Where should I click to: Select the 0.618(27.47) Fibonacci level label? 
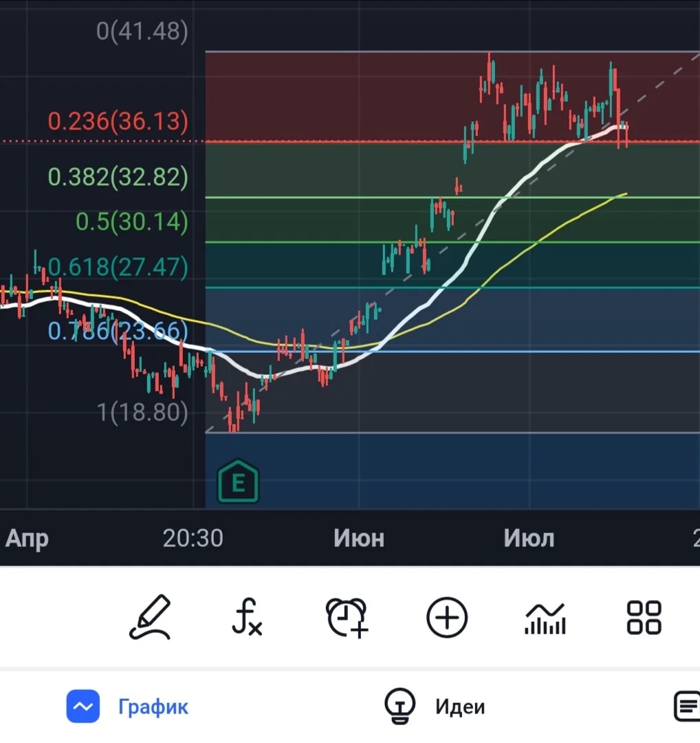118,267
